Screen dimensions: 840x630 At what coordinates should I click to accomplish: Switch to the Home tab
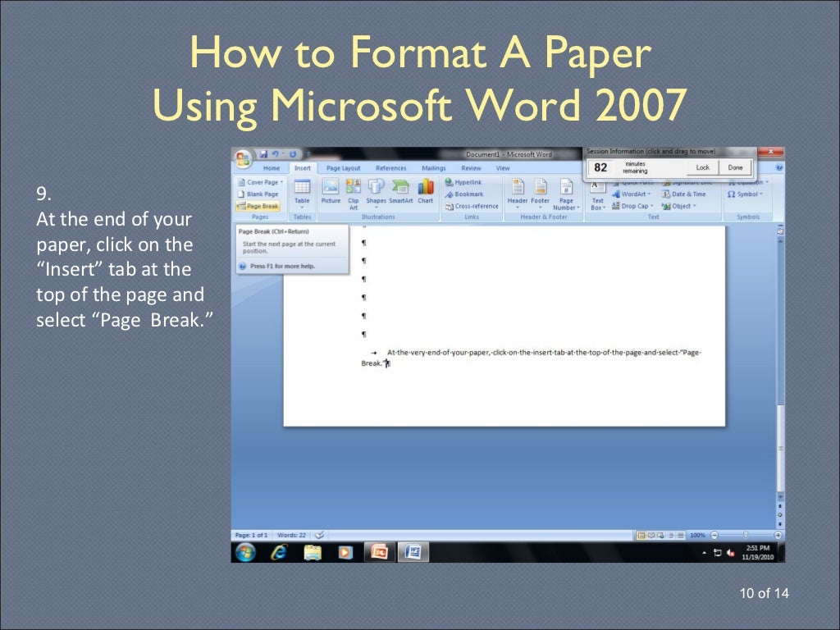coord(272,168)
